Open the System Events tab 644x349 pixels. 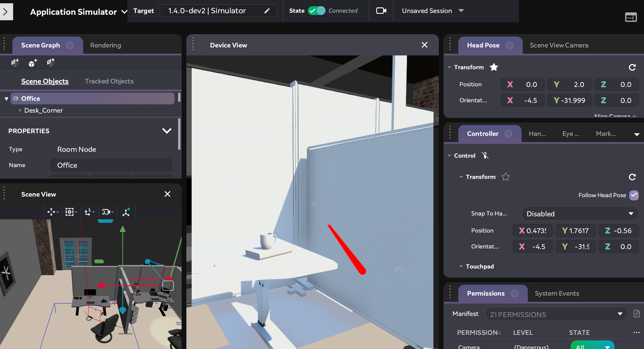tap(557, 293)
